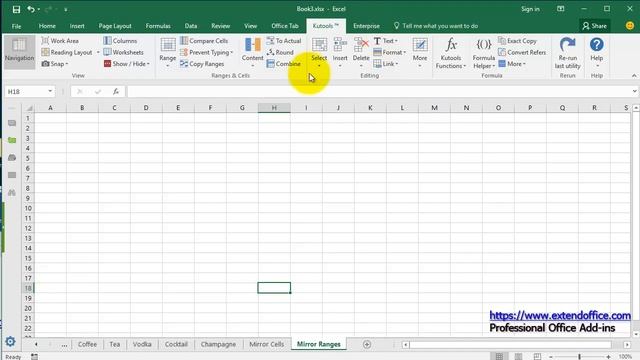
Task: Switch to Page Layout view in status bar
Action: pyautogui.click(x=518, y=357)
